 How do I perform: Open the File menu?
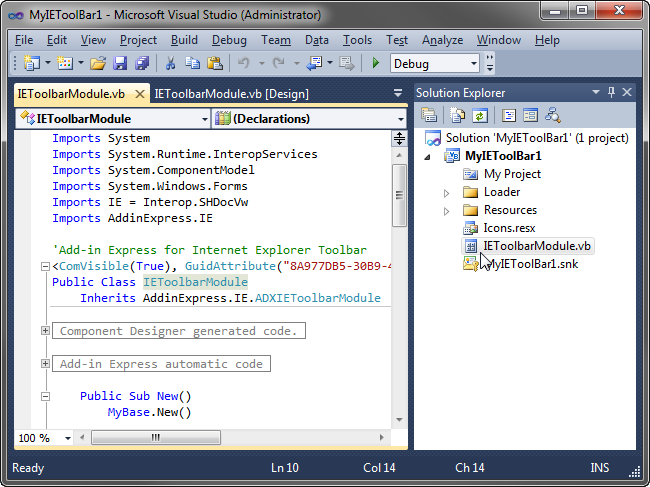click(24, 40)
